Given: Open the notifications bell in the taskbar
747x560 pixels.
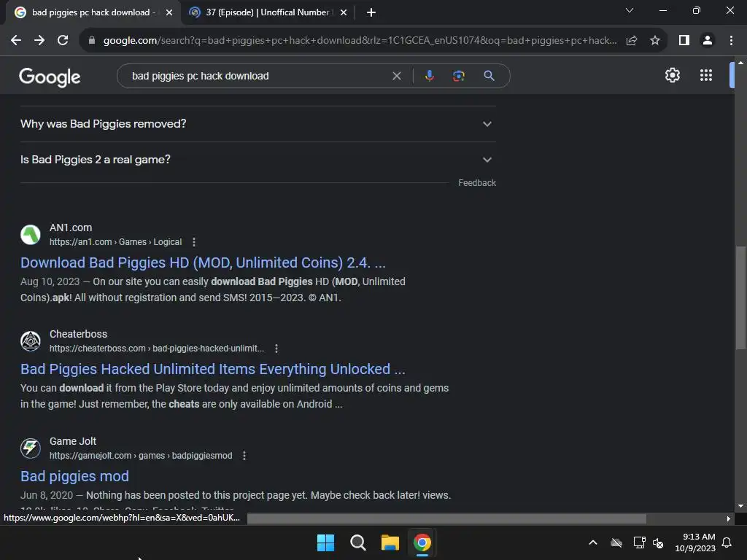Looking at the screenshot, I should point(727,542).
